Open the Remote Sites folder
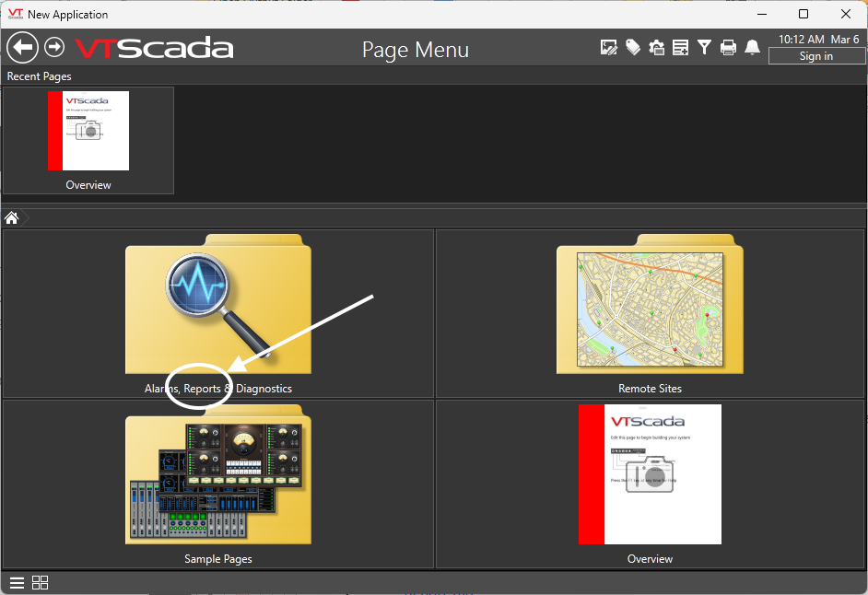 pyautogui.click(x=650, y=313)
